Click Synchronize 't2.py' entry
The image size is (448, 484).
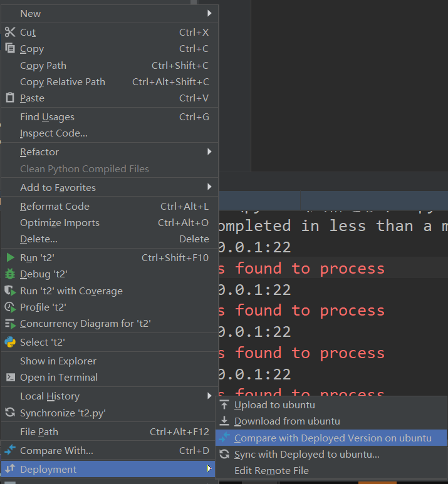pyautogui.click(x=63, y=413)
